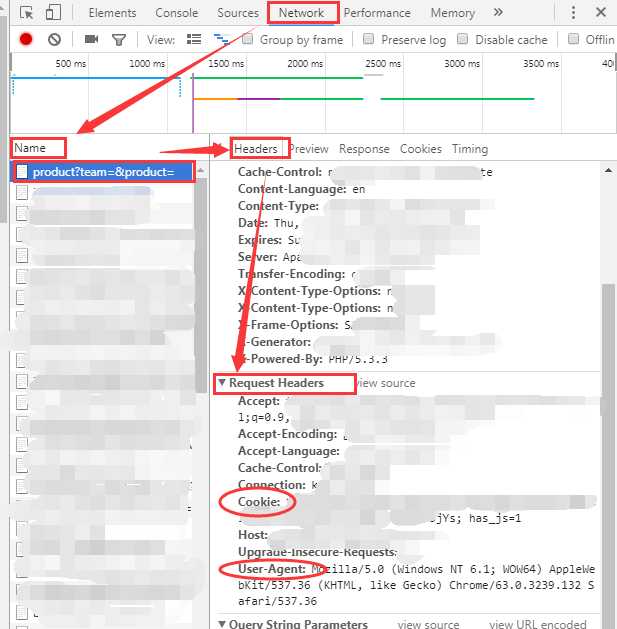The image size is (617, 629).
Task: Collapse the Request Headers section
Action: pyautogui.click(x=221, y=383)
